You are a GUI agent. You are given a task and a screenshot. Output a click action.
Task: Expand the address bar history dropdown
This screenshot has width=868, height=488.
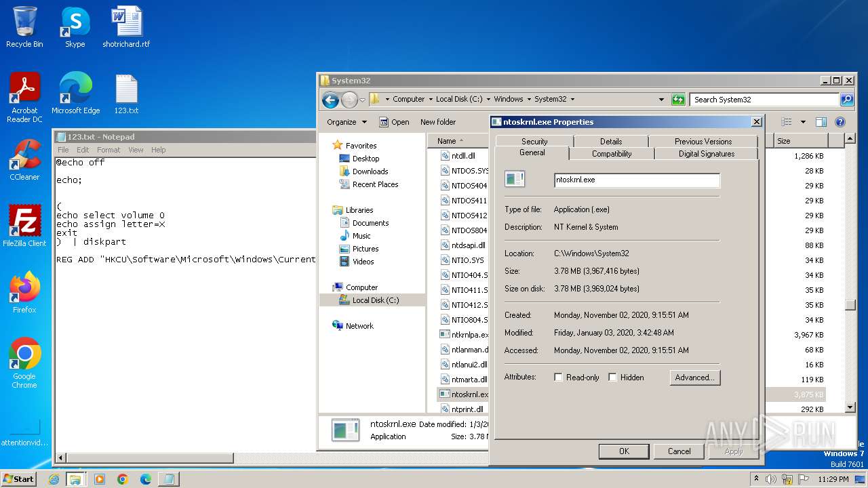[x=661, y=100]
